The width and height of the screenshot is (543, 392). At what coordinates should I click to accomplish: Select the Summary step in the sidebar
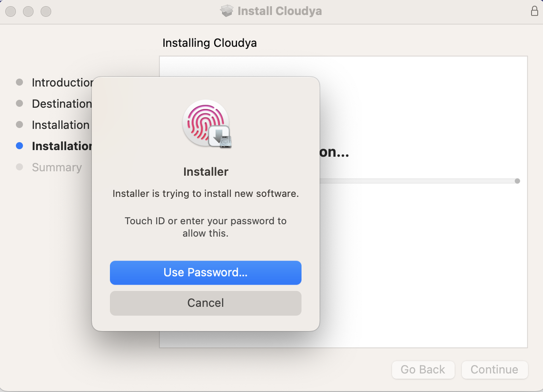tap(57, 167)
